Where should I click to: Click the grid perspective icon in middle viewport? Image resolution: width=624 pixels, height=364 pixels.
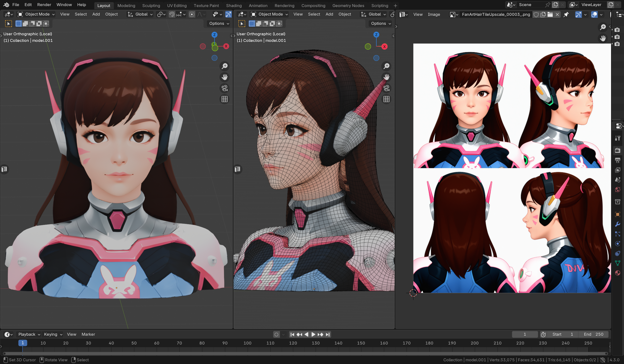[387, 99]
